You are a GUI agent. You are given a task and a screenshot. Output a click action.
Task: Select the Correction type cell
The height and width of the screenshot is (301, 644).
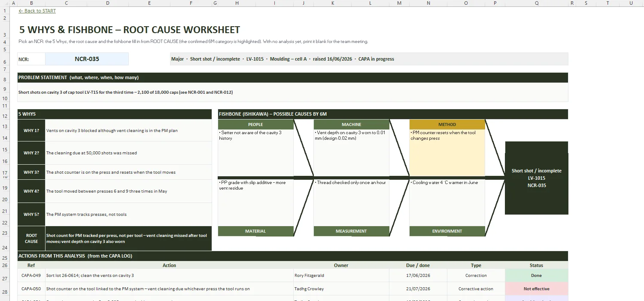476,276
